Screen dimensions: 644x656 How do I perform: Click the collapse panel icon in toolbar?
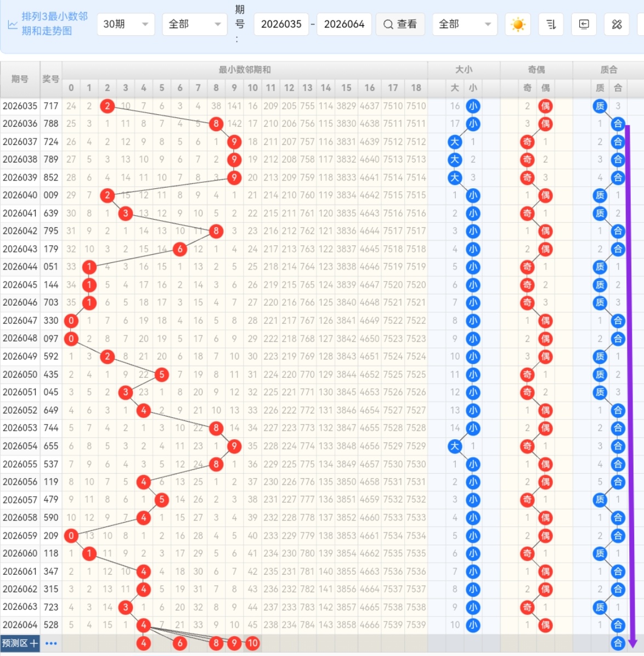pos(584,25)
